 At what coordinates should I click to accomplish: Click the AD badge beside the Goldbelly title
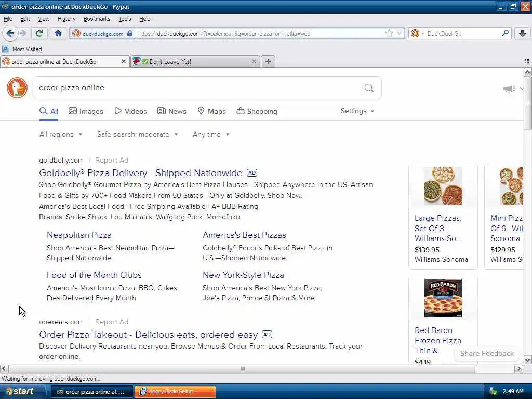click(252, 172)
